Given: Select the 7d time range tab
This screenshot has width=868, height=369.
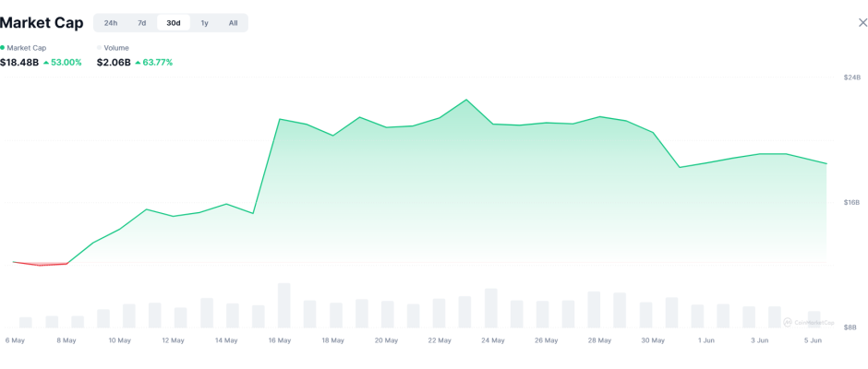Looking at the screenshot, I should (x=141, y=23).
